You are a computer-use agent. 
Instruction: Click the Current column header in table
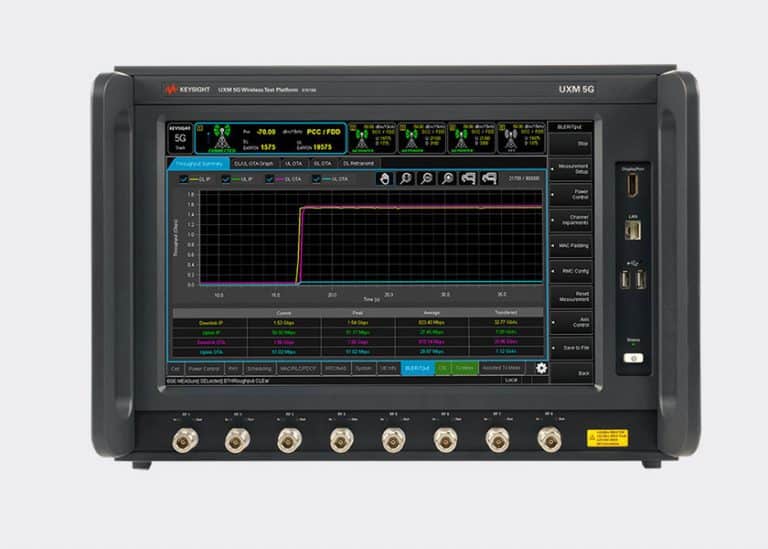click(284, 313)
